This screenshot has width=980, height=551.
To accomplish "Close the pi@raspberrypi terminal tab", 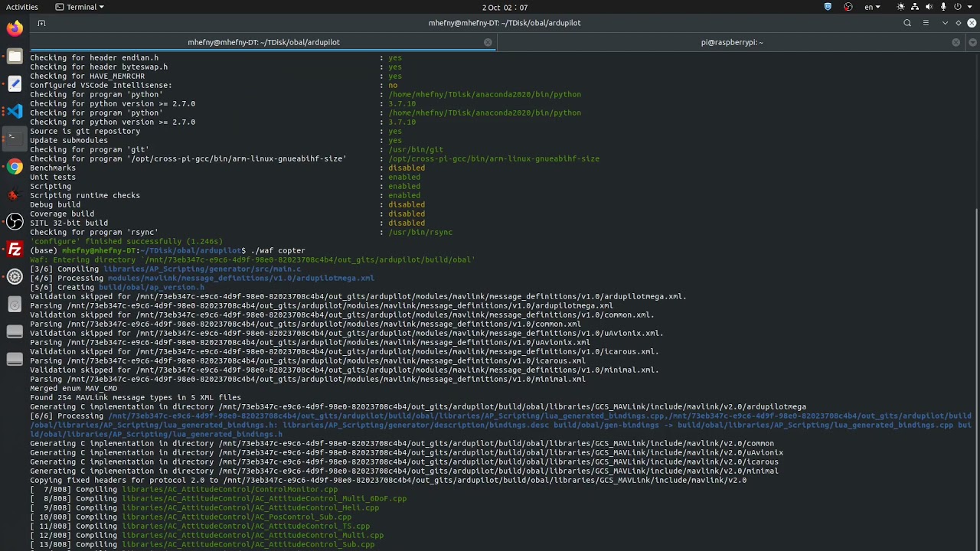I will click(955, 42).
